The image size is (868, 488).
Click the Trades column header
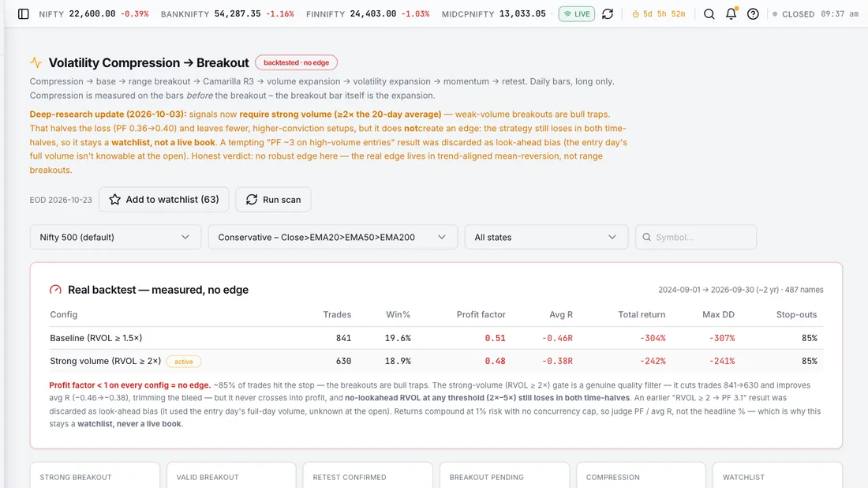click(337, 314)
